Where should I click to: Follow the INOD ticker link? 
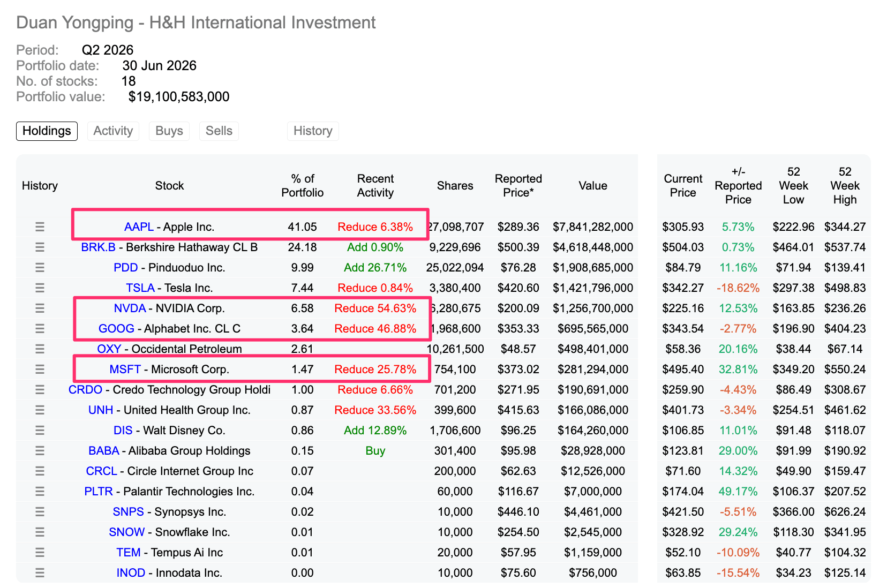click(131, 573)
